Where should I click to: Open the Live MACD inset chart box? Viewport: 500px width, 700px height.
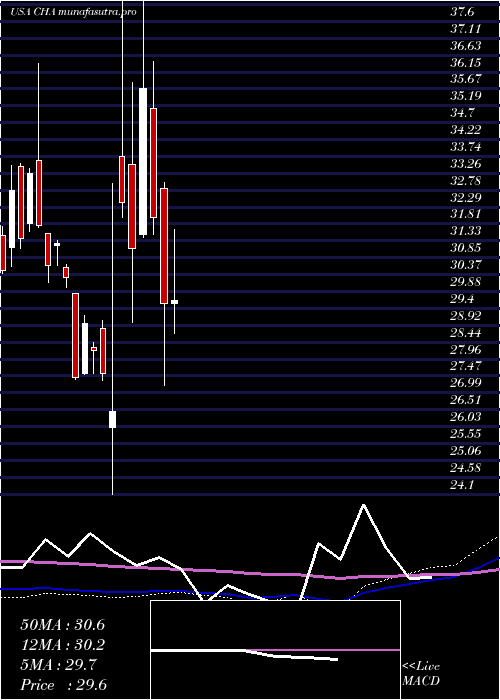275,650
